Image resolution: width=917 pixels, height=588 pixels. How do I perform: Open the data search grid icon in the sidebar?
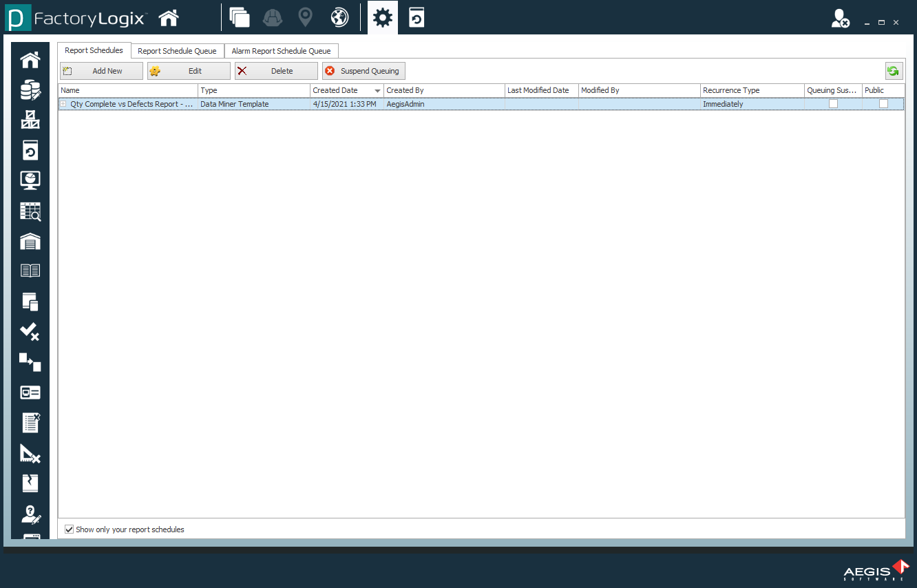tap(30, 211)
